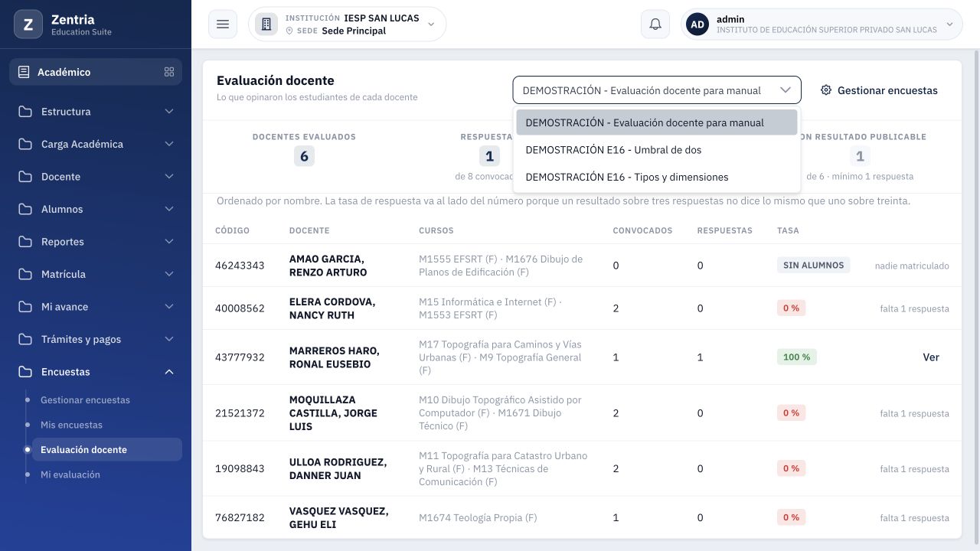Click the Encuestas folder icon
This screenshot has height=551, width=980.
click(x=26, y=372)
